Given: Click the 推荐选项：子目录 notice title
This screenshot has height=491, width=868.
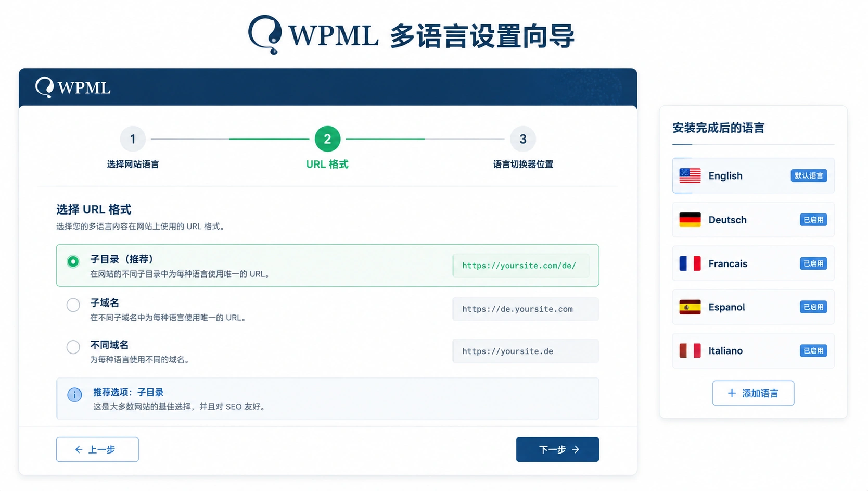Looking at the screenshot, I should (x=129, y=392).
